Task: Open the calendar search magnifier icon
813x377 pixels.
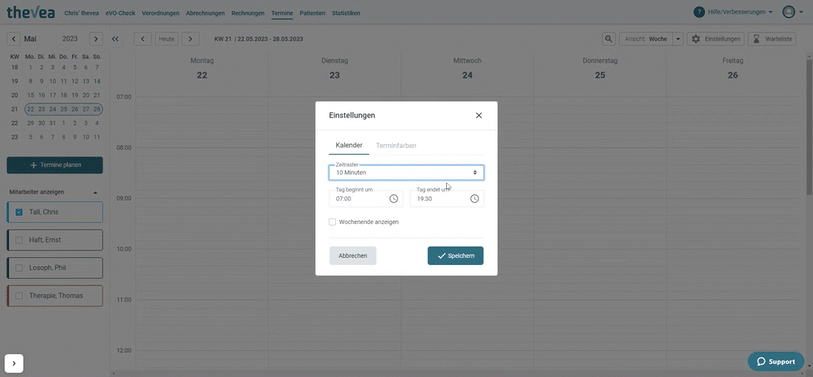Action: pos(609,39)
